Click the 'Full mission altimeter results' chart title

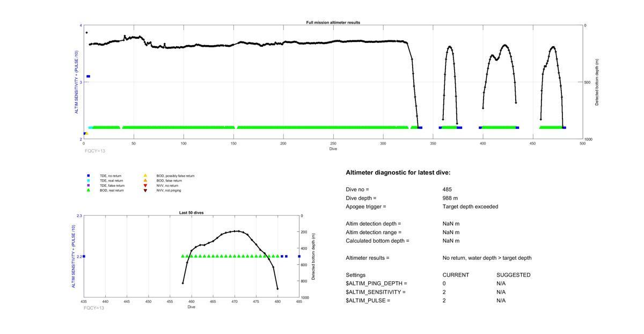pos(333,23)
